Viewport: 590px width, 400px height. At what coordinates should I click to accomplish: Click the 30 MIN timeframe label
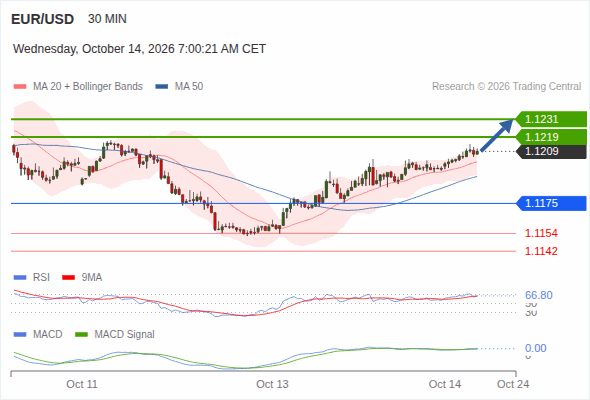[x=107, y=19]
